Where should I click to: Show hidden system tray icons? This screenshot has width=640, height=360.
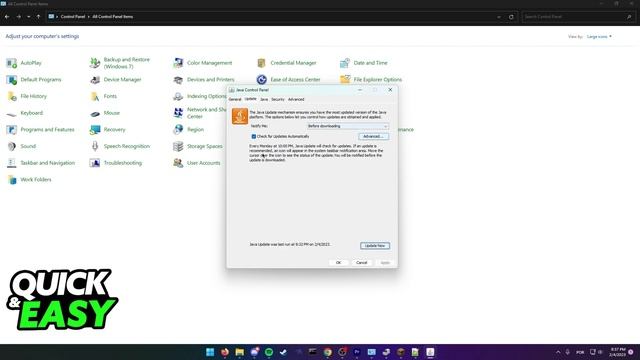(x=558, y=352)
